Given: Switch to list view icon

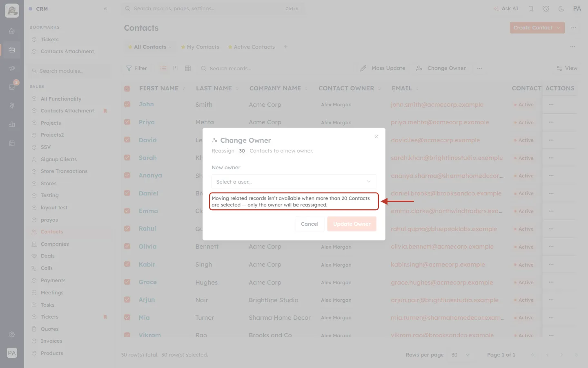Looking at the screenshot, I should 163,68.
